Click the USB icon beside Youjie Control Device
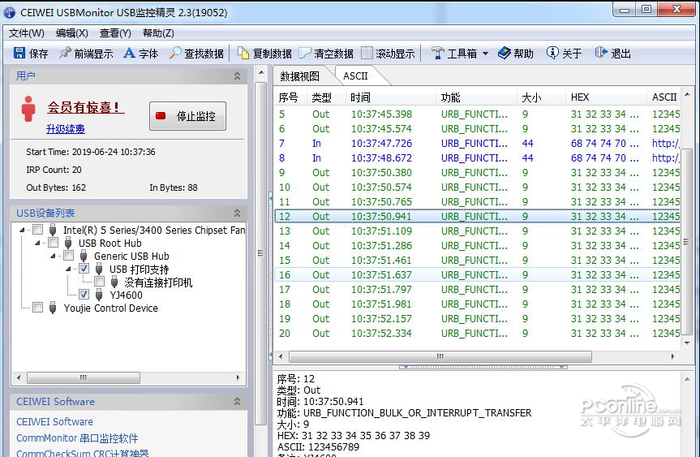700x457 pixels. click(x=53, y=308)
